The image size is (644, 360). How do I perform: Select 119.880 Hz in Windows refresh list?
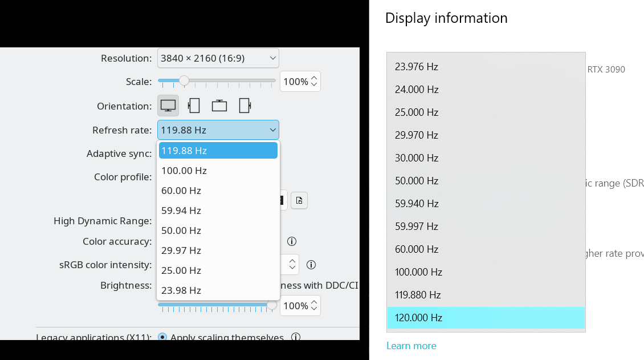click(x=486, y=294)
